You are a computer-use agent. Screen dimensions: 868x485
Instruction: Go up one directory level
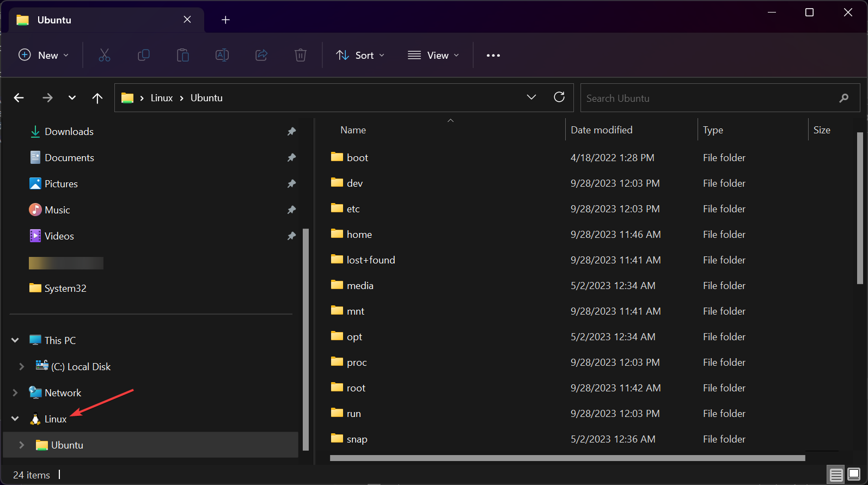point(97,98)
